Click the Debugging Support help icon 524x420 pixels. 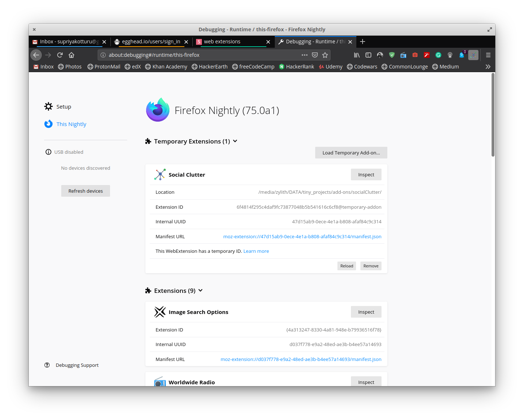pos(47,365)
